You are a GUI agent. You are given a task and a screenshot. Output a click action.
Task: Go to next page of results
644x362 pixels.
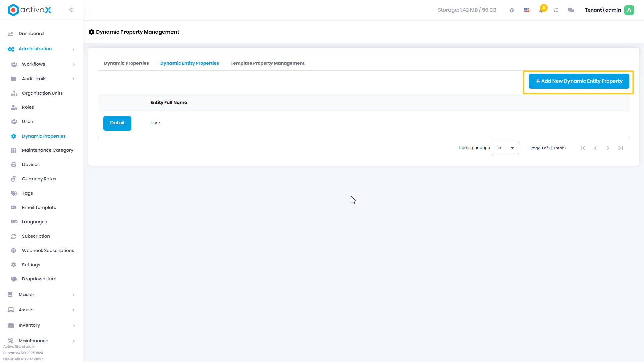click(x=608, y=148)
